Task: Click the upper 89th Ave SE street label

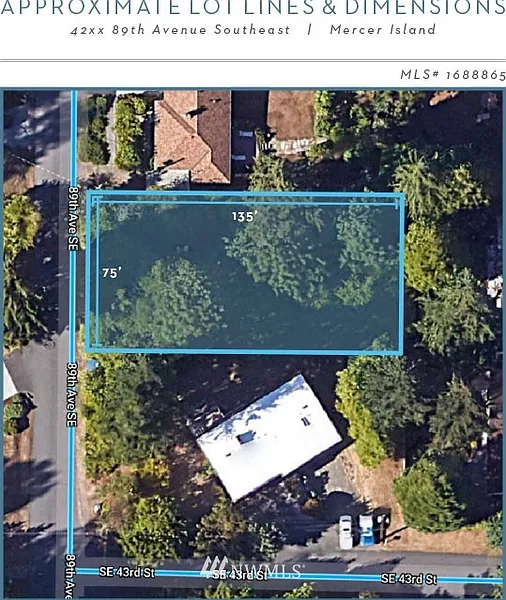Action: pos(73,218)
